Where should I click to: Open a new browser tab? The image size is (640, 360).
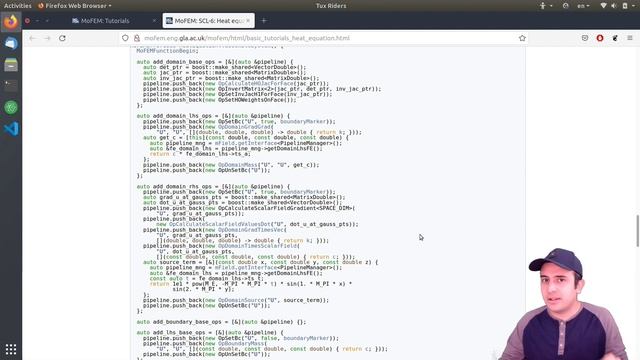(x=264, y=20)
